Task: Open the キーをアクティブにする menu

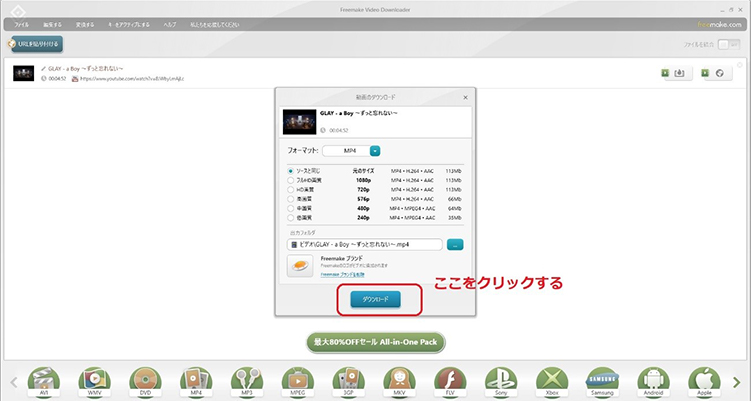Action: click(129, 24)
